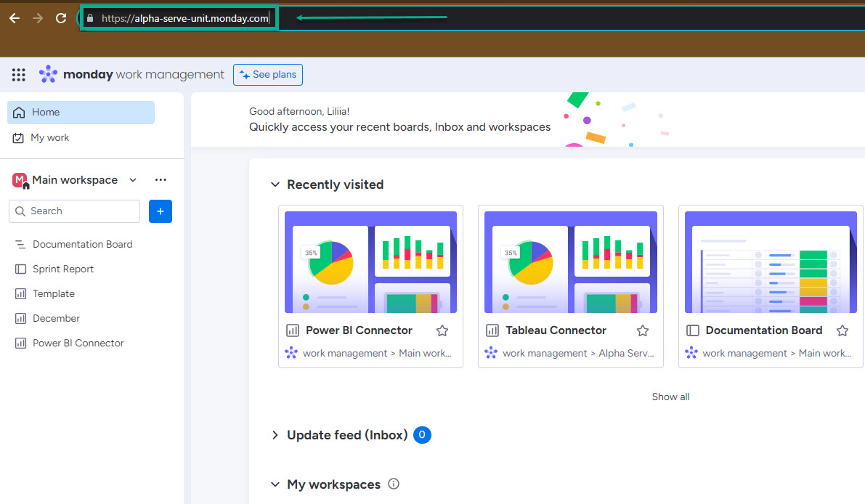Click the Main workspace M avatar
865x504 pixels.
pyautogui.click(x=20, y=180)
